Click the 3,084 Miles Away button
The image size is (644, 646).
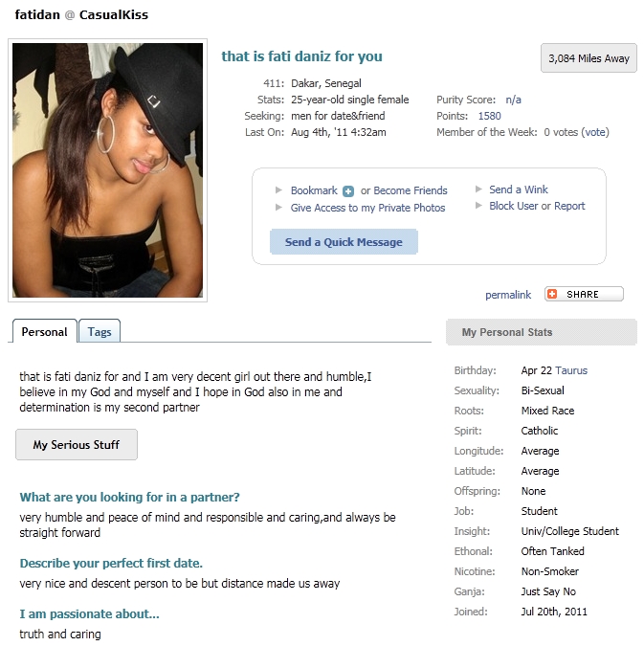tap(588, 58)
